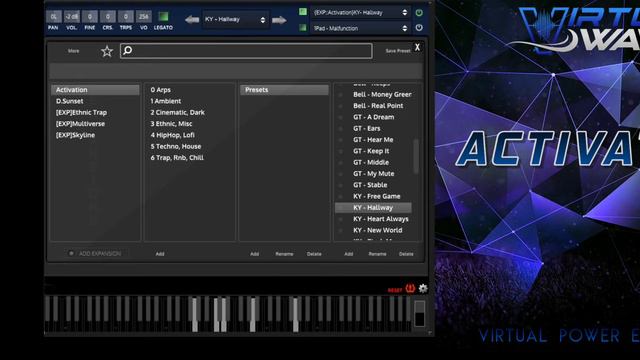The height and width of the screenshot is (360, 640).
Task: Open the settings gear icon
Action: [x=423, y=288]
